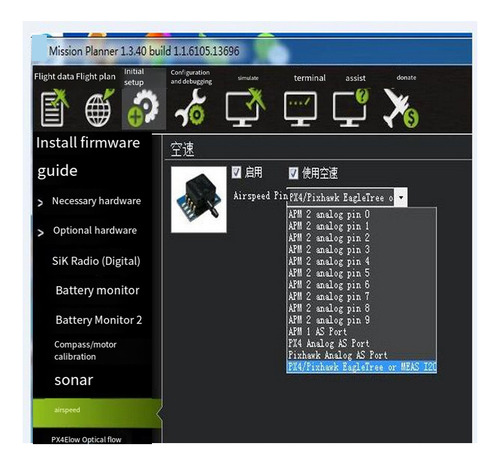Open Install firmware in sidebar

[x=88, y=143]
